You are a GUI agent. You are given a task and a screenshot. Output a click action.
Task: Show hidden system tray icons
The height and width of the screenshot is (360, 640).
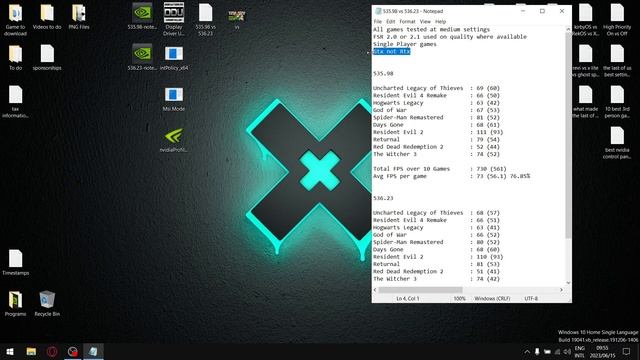coord(527,351)
